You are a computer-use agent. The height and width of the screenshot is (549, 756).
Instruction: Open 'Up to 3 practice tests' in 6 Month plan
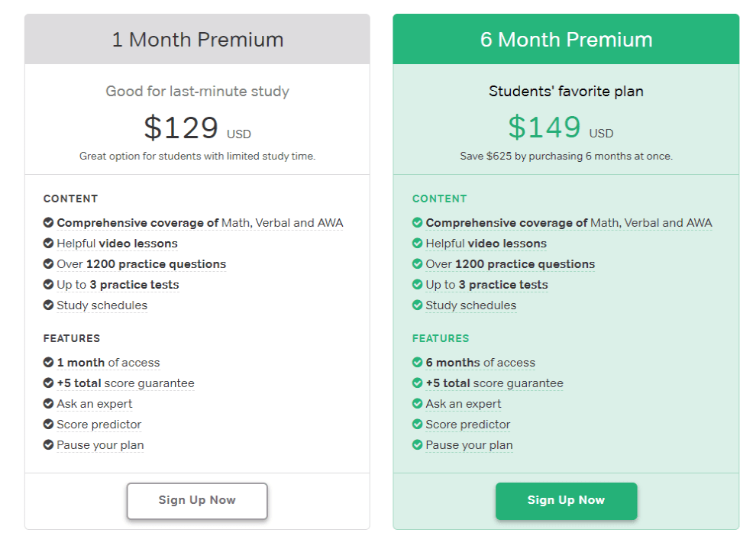click(x=486, y=285)
